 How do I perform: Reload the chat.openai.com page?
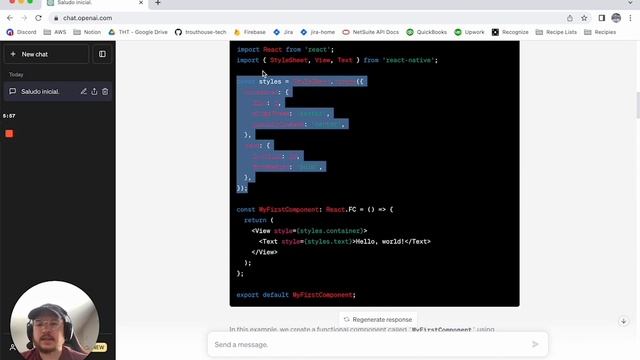click(x=38, y=18)
